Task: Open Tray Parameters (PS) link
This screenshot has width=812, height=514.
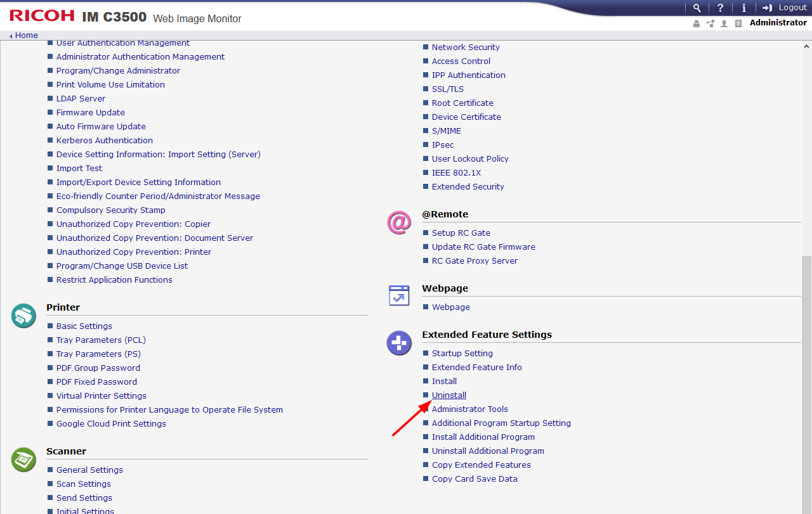Action: 98,354
